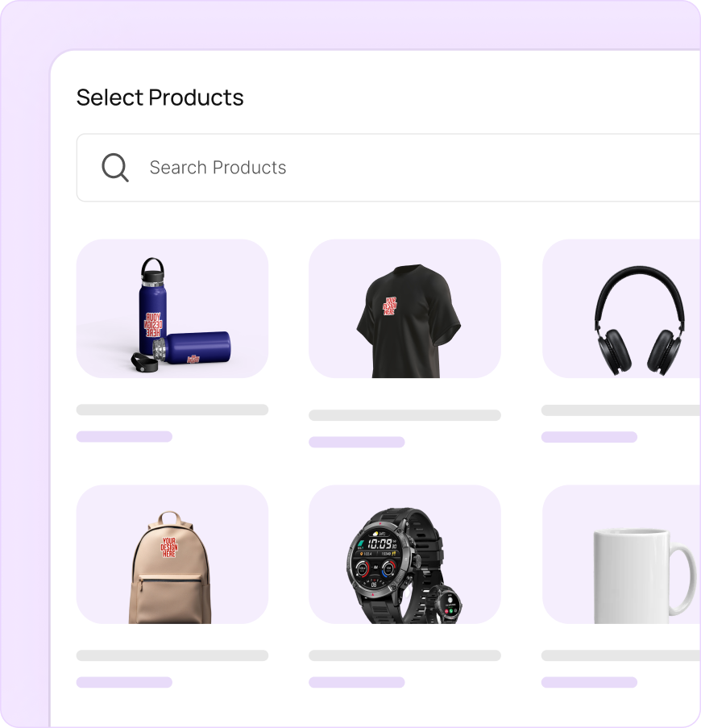
Task: Click the Select Products heading
Action: point(160,98)
